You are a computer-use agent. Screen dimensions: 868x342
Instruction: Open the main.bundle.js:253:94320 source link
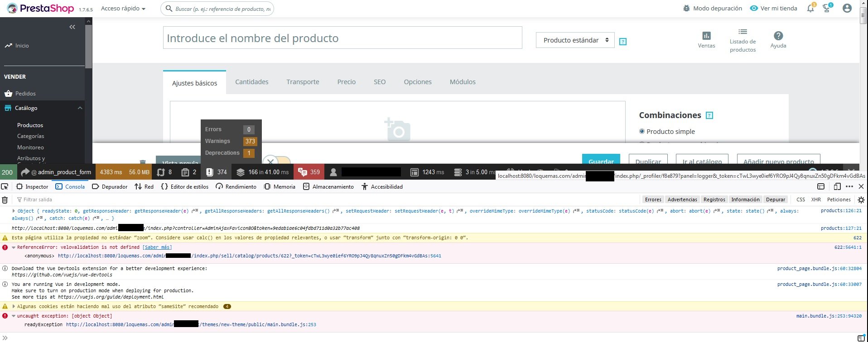[829, 316]
